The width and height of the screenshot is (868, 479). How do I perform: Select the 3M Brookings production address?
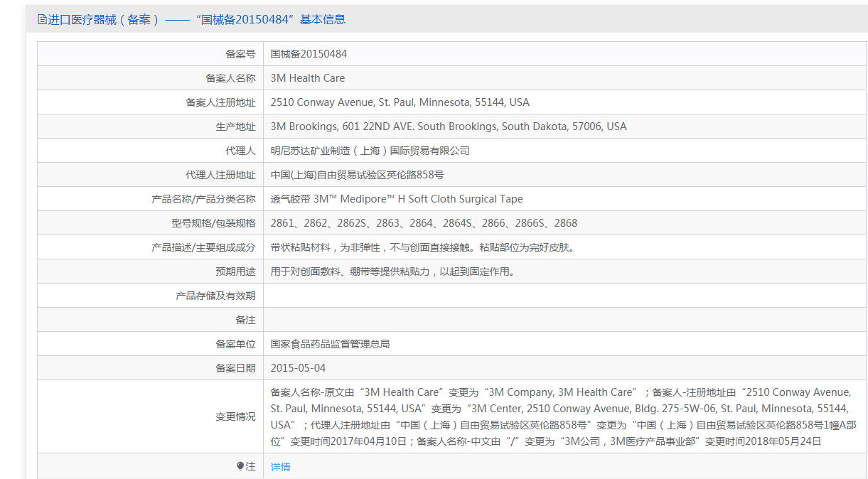click(449, 127)
